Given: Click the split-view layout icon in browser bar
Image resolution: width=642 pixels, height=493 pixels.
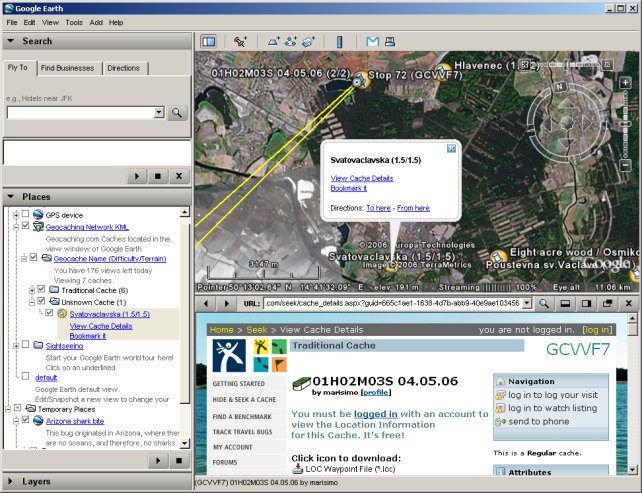Looking at the screenshot, I should [565, 303].
